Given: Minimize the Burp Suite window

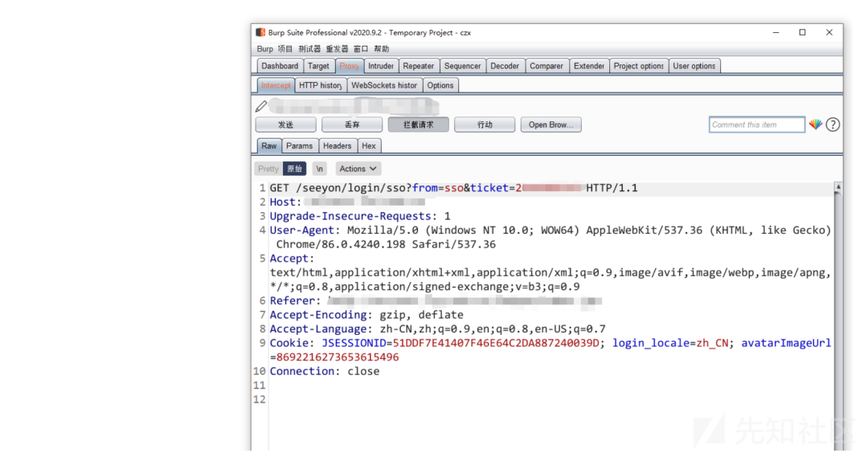Looking at the screenshot, I should point(776,33).
